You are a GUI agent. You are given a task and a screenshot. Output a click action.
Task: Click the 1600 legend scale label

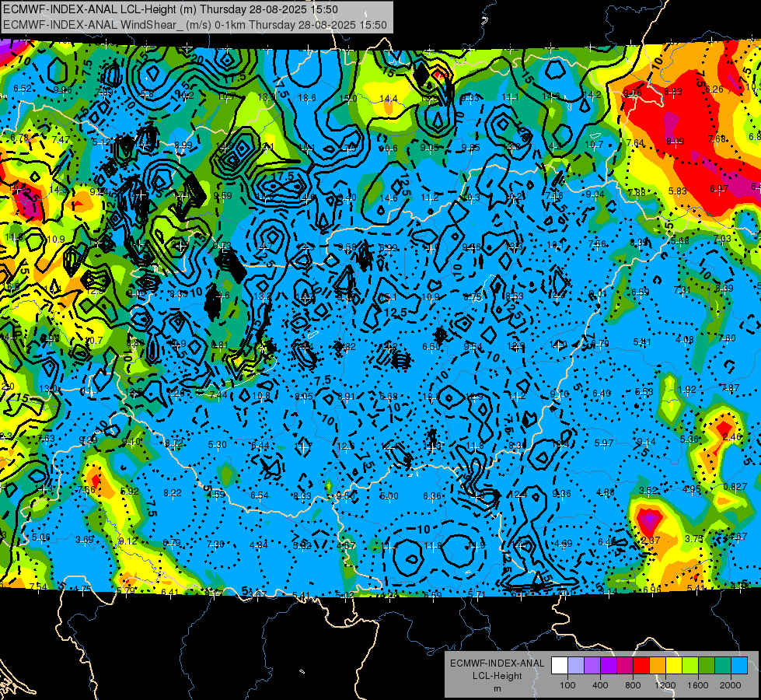click(x=698, y=685)
